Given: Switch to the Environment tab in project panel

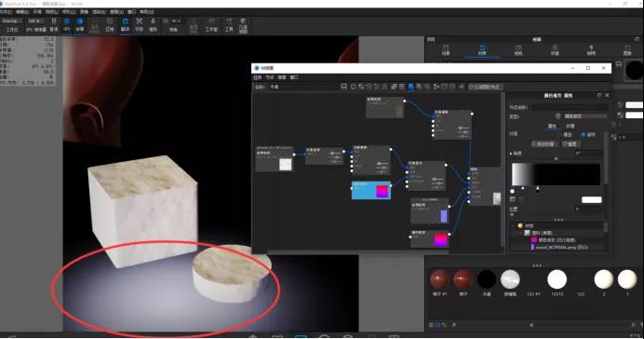Looking at the screenshot, I should (555, 50).
